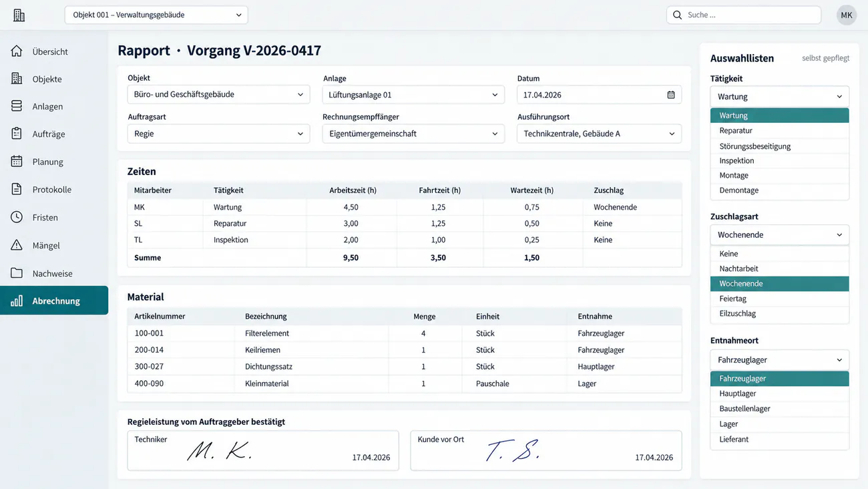Select Reparatur in the Tätigkeit list
The image size is (868, 489).
[x=780, y=131]
